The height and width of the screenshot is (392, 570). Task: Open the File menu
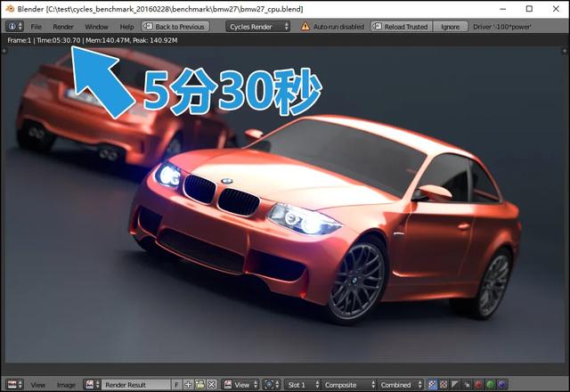pos(36,27)
